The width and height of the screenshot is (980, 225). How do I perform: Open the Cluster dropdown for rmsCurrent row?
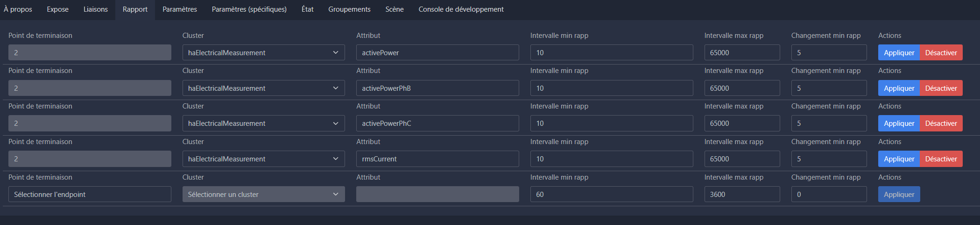click(x=263, y=159)
